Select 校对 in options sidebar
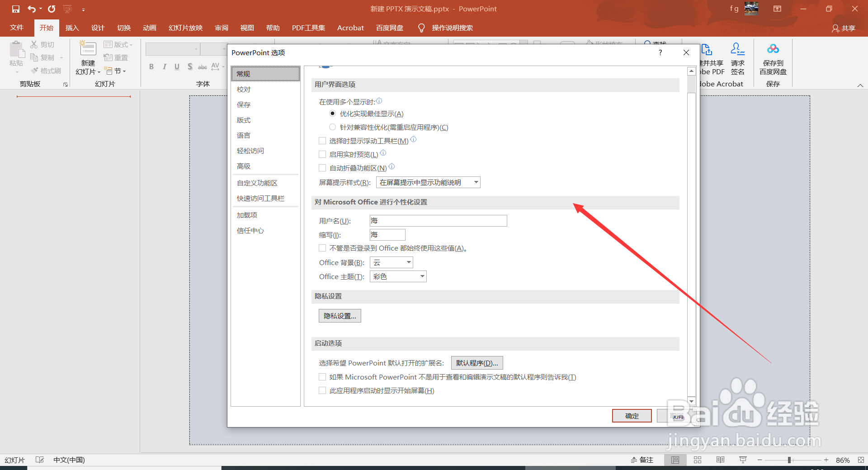This screenshot has height=470, width=868. pyautogui.click(x=265, y=90)
